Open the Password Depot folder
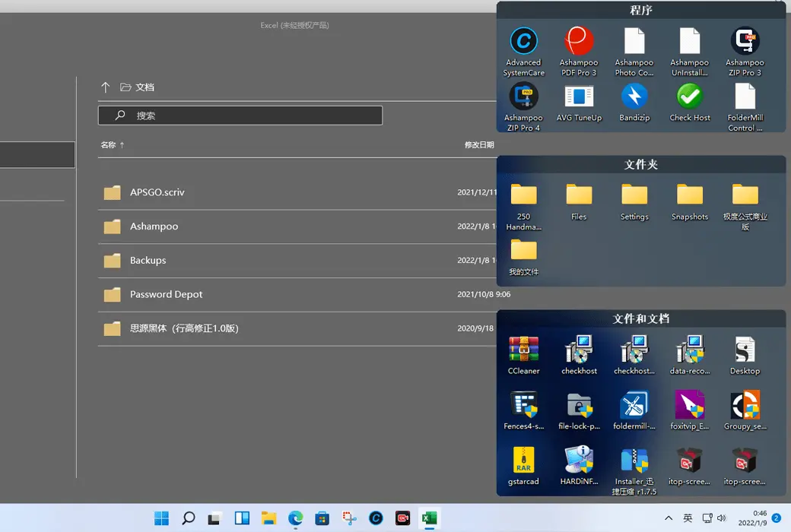 coord(297,294)
